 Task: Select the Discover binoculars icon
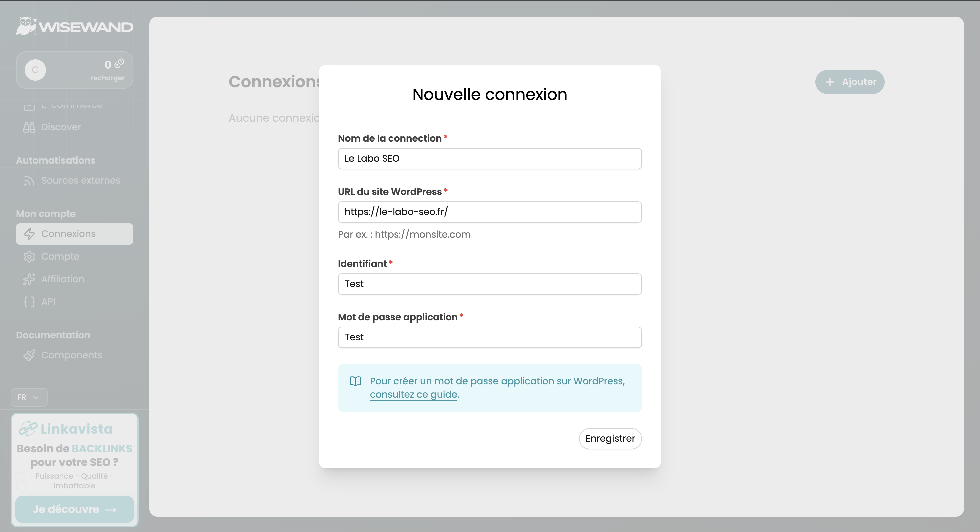click(29, 127)
